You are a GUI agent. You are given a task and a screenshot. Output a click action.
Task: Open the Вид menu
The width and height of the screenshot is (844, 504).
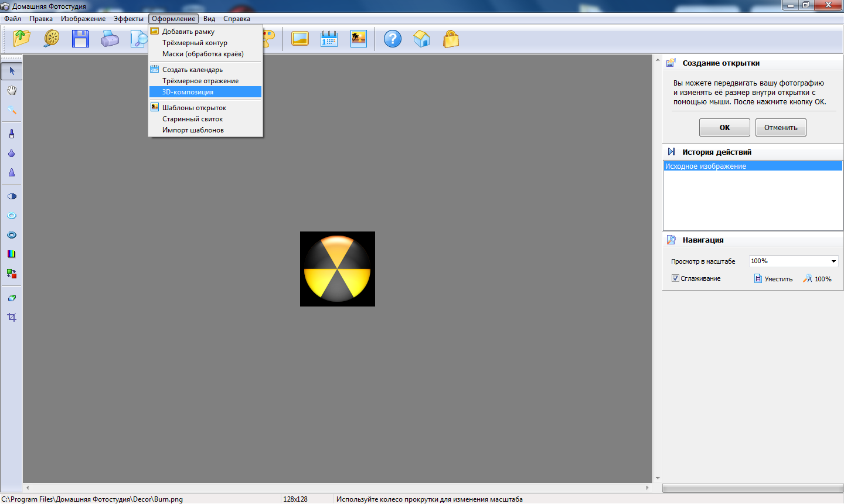tap(209, 19)
